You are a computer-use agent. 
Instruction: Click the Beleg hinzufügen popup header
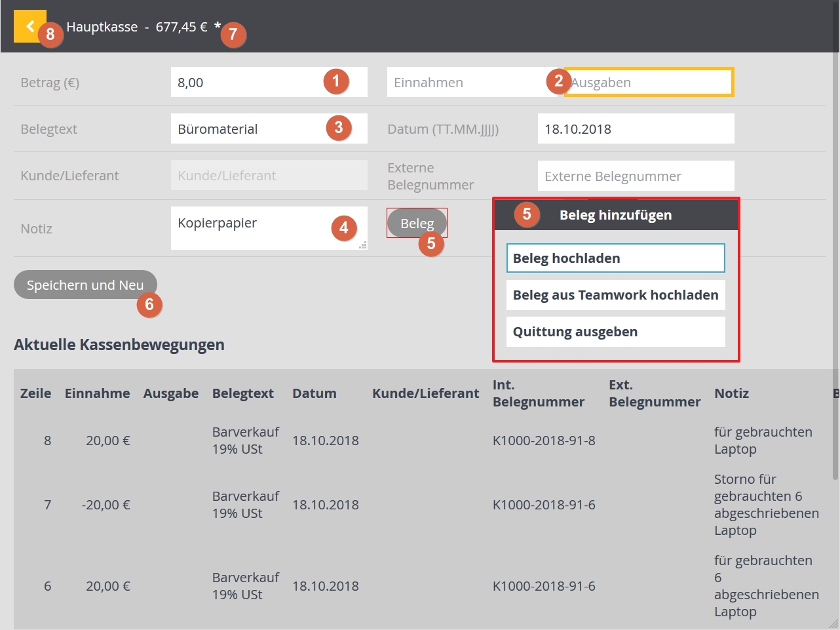coord(615,215)
